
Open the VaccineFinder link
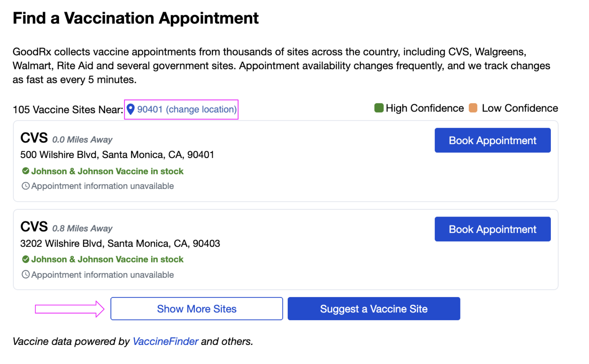tap(165, 341)
